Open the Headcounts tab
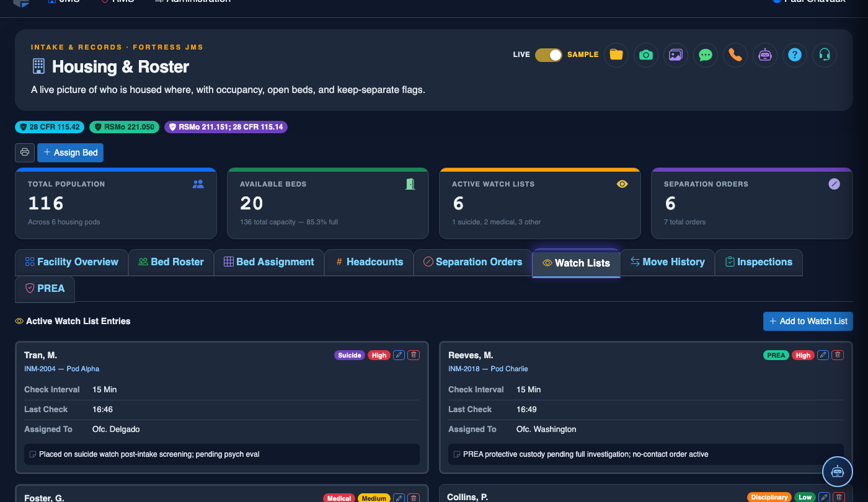Viewport: 868px width, 502px height. [369, 262]
